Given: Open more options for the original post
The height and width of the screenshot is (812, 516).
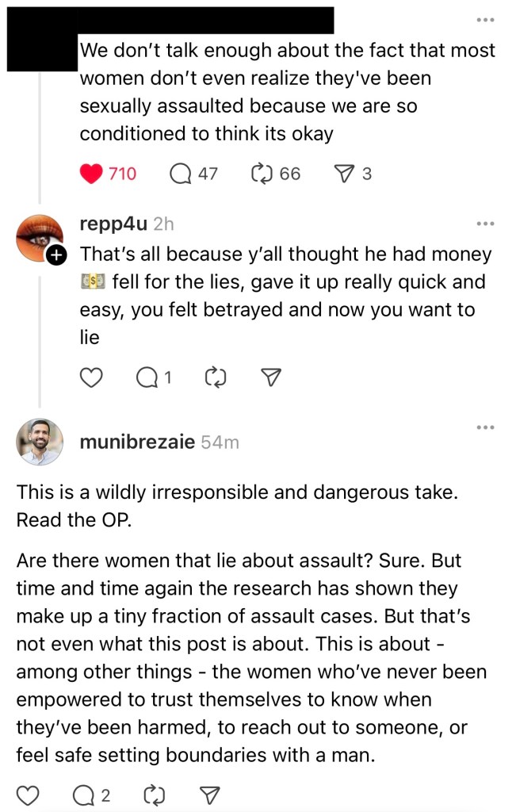Looking at the screenshot, I should (485, 20).
